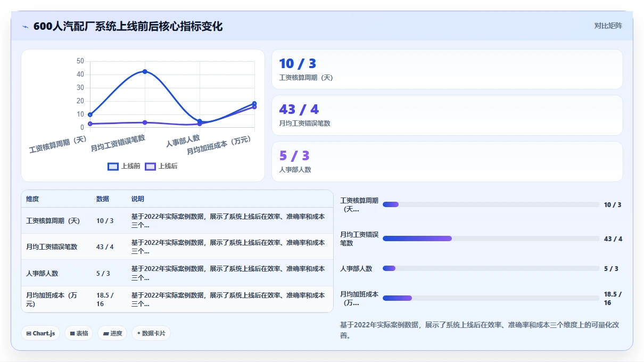Open the 对比矩阵 label in header

[x=608, y=26]
